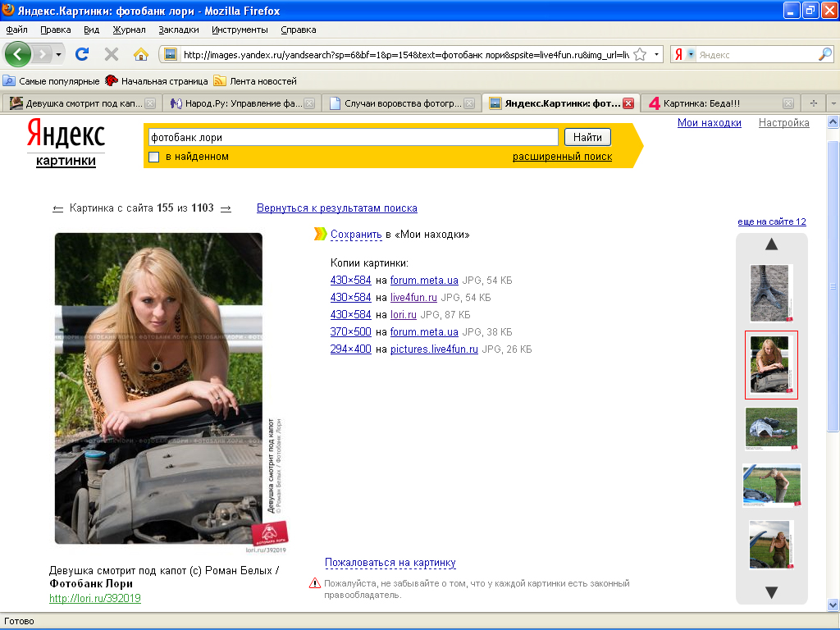The height and width of the screenshot is (630, 840).
Task: Click еще на сайте 12 link
Action: pos(772,221)
